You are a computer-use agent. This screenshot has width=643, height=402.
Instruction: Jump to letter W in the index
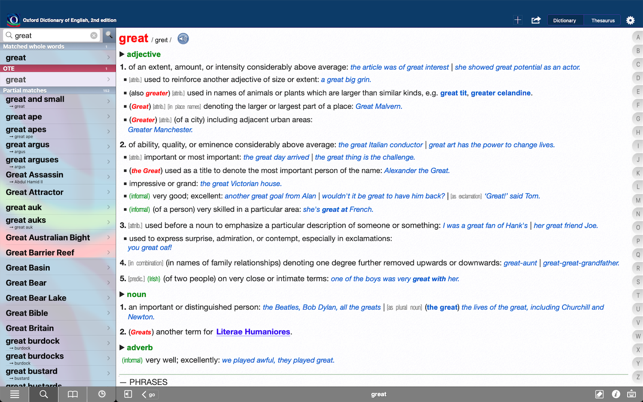coord(638,336)
